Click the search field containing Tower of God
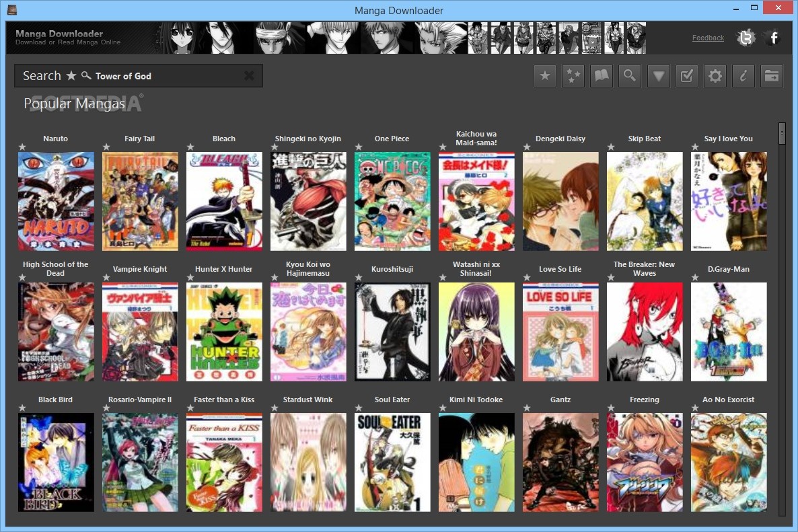 coord(139,76)
